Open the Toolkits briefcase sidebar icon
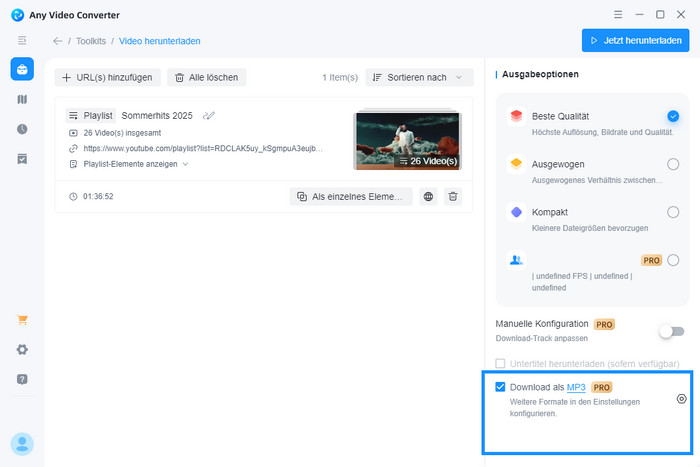This screenshot has height=467, width=700. 22,69
